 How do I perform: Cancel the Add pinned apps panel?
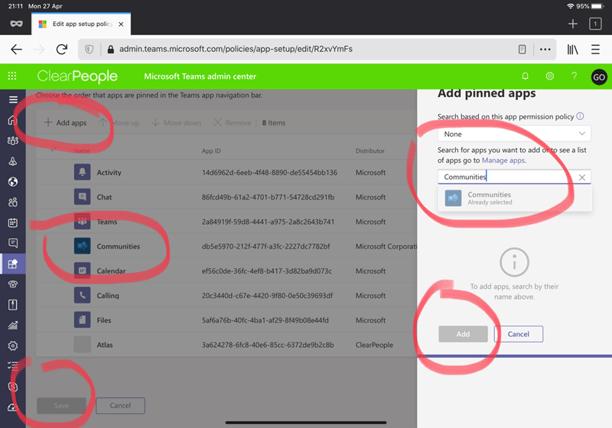click(x=518, y=334)
